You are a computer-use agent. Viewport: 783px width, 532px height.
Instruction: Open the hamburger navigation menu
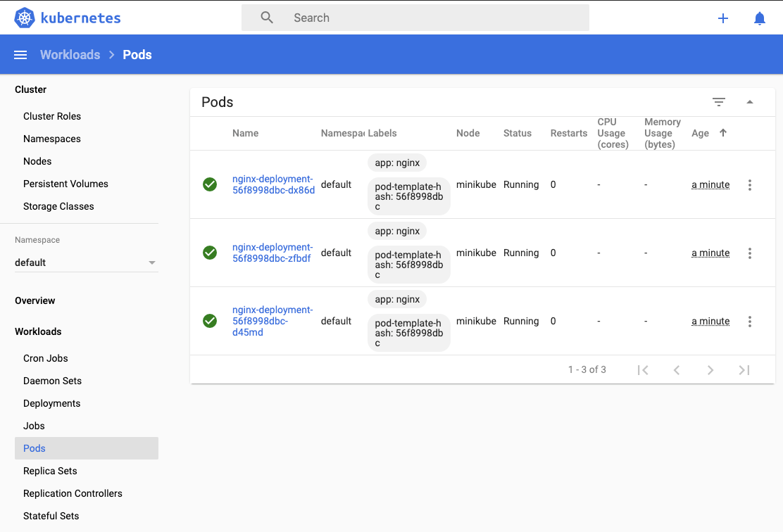point(20,55)
